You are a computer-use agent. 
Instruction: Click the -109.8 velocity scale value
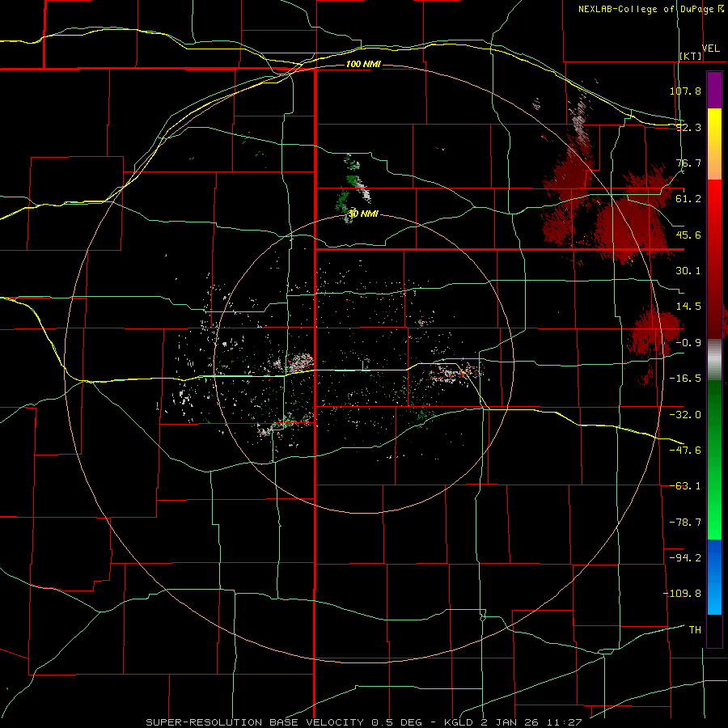682,594
